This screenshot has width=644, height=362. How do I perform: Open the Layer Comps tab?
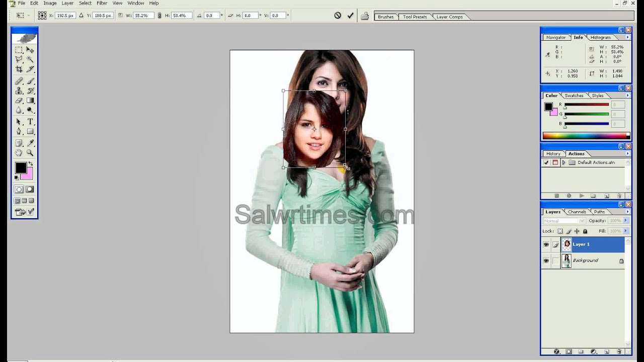coord(449,17)
